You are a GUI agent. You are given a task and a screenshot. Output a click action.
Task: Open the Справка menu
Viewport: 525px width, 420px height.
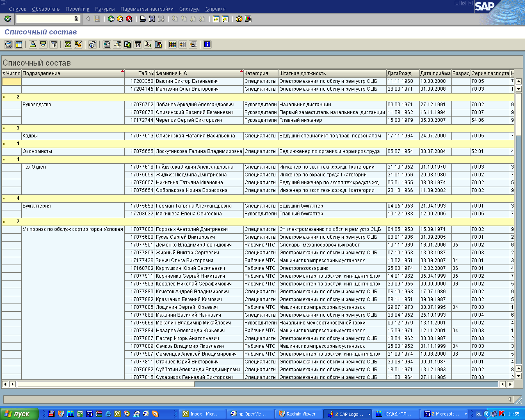pyautogui.click(x=215, y=9)
